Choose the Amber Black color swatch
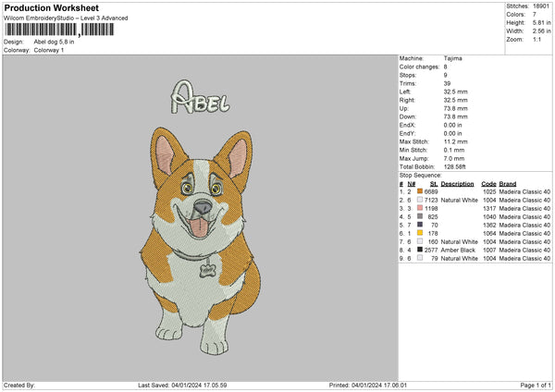Image resolution: width=555 pixels, height=392 pixels. tap(420, 250)
